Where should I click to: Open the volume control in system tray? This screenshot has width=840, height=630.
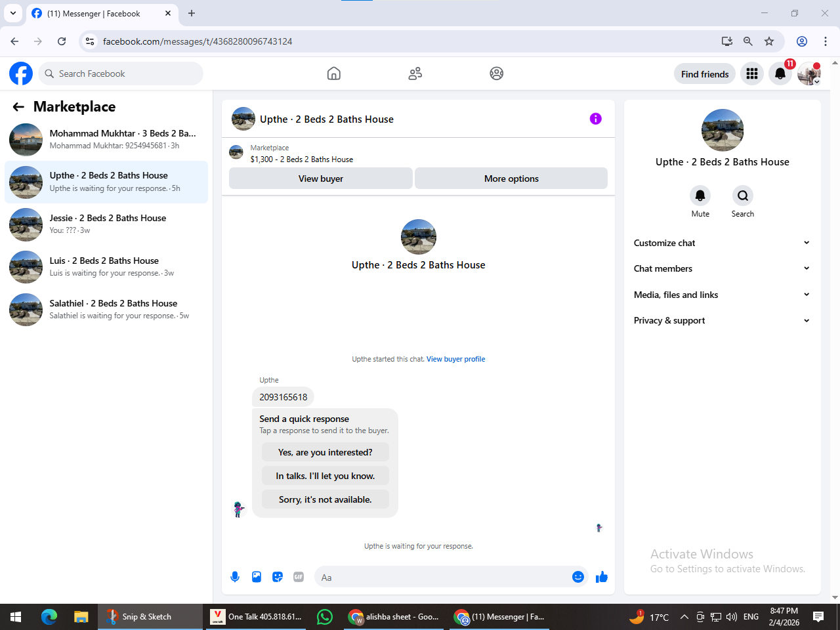point(732,617)
